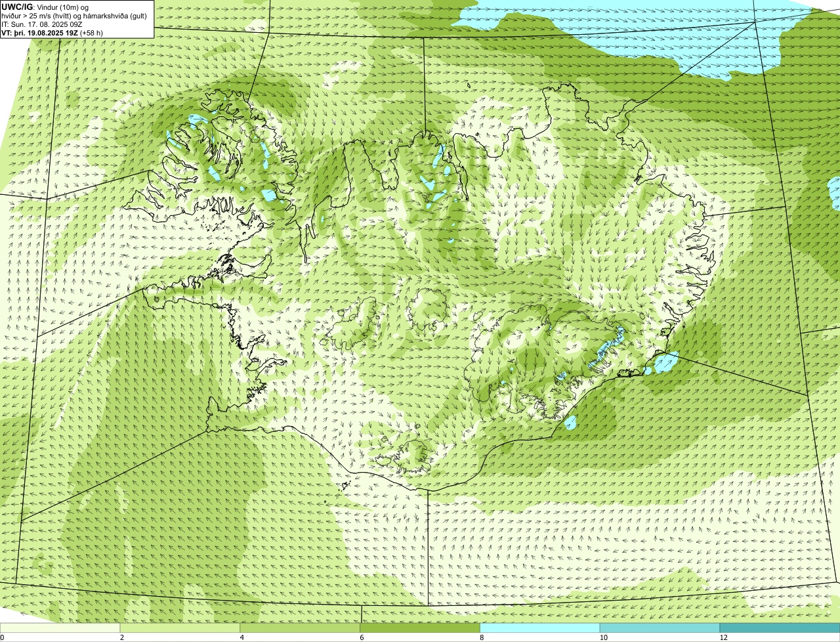Select the 8–10 m/s light cyan legend swatch
Viewport: 840px width, 642px height.
point(540,628)
